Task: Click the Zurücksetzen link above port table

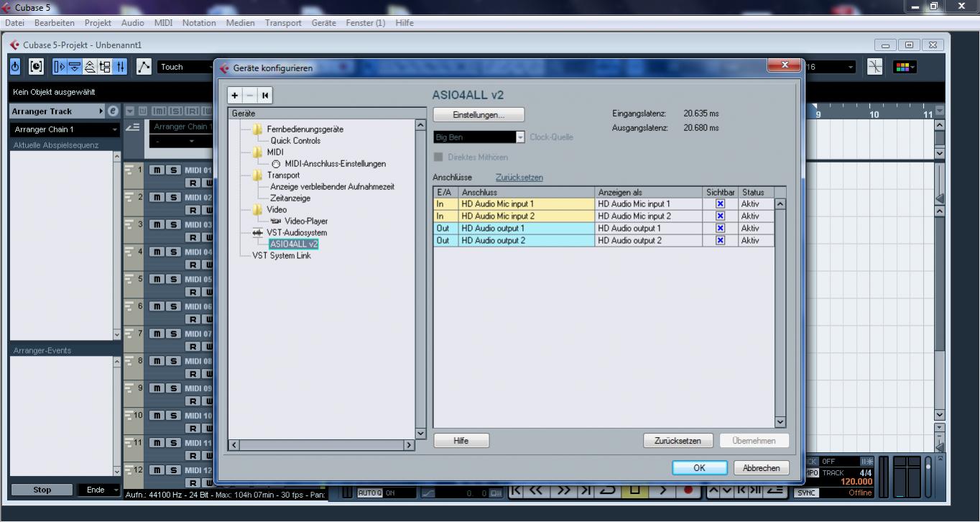Action: click(x=519, y=178)
